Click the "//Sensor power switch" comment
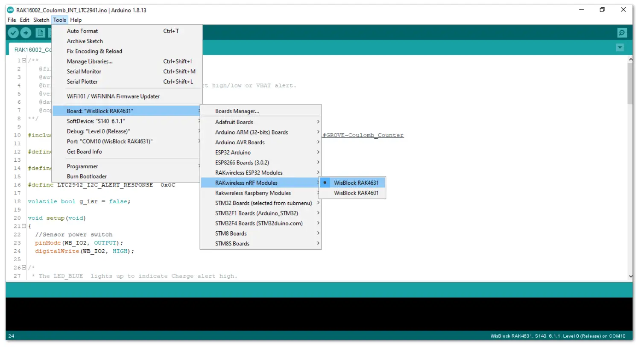 (74, 235)
